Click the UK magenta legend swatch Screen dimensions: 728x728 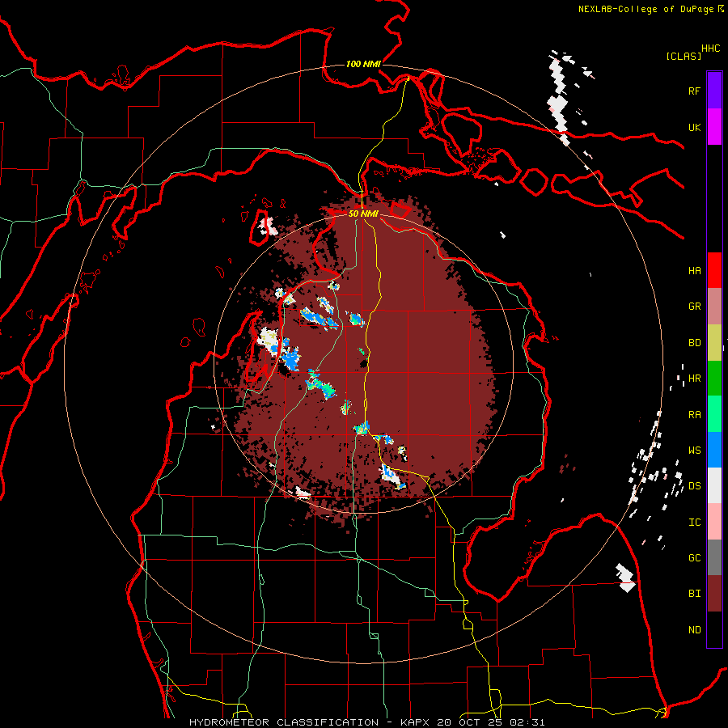[x=714, y=127]
